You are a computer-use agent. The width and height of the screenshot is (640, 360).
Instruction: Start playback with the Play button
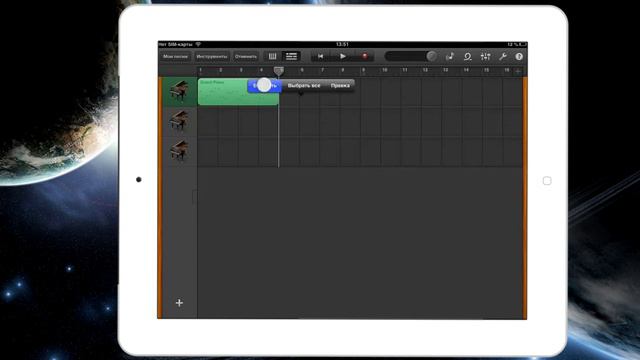(343, 56)
